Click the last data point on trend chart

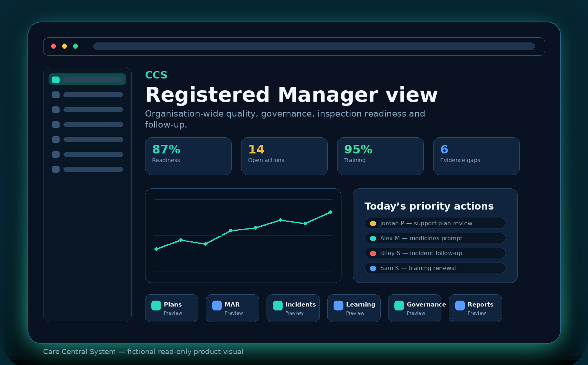[x=330, y=212]
